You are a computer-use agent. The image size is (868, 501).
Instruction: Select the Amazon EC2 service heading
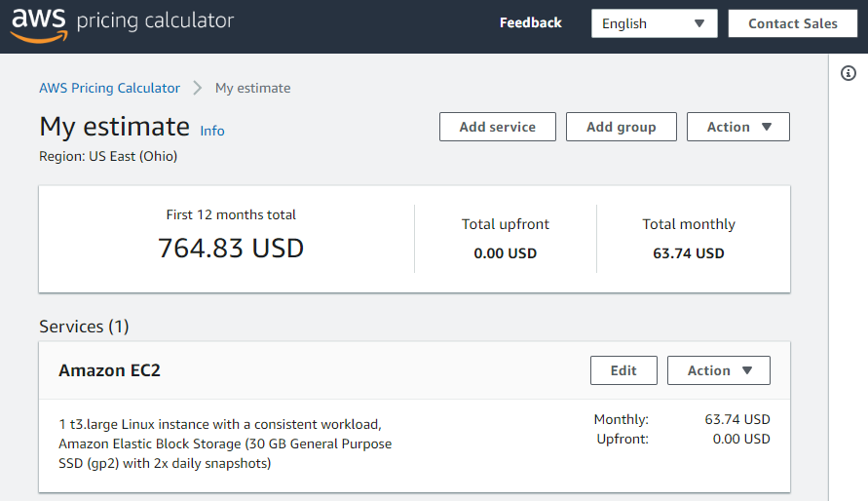pos(109,370)
